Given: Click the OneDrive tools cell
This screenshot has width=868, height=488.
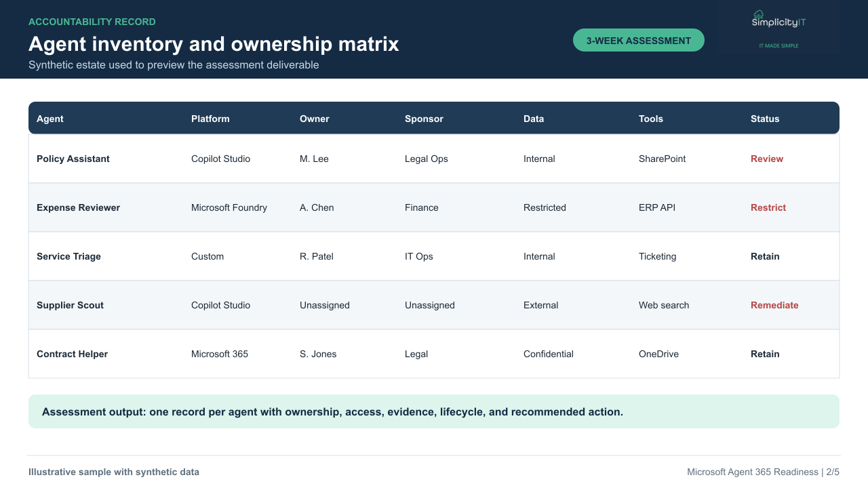Looking at the screenshot, I should click(659, 354).
